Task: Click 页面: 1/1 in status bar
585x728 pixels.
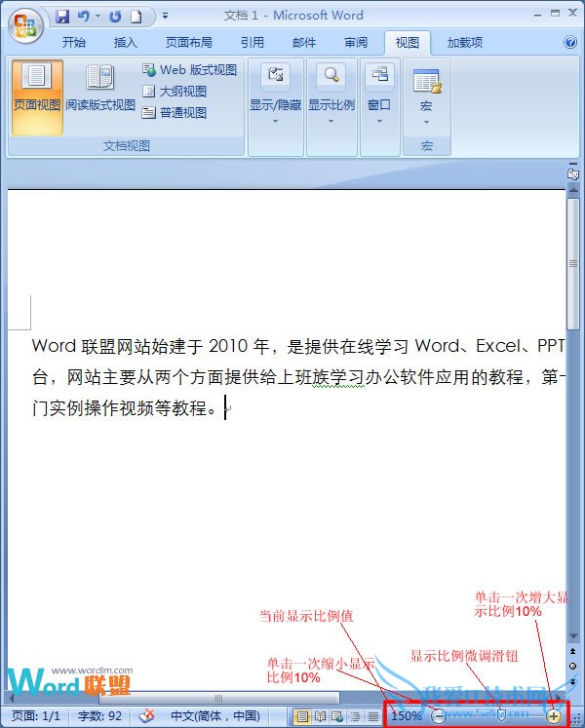Action: click(x=36, y=715)
